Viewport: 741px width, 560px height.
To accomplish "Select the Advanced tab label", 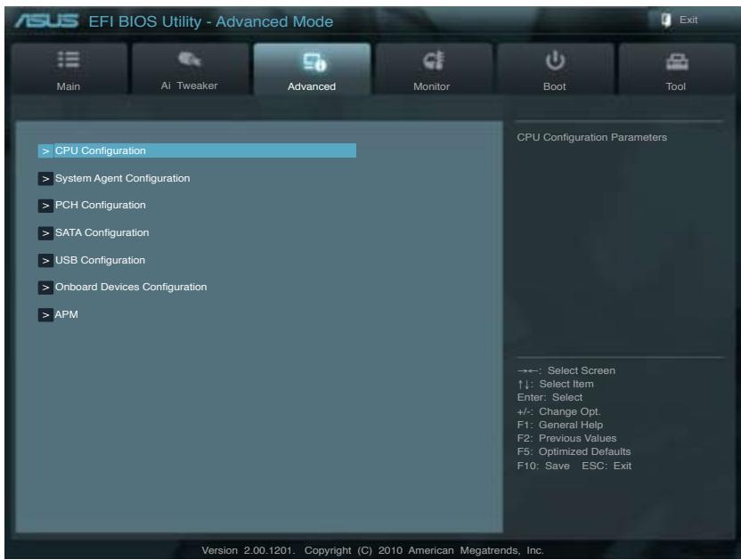I will [312, 86].
